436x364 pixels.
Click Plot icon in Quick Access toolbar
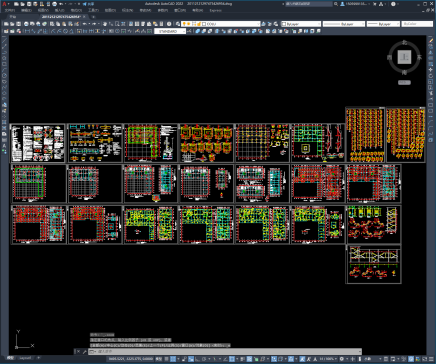coord(54,4)
